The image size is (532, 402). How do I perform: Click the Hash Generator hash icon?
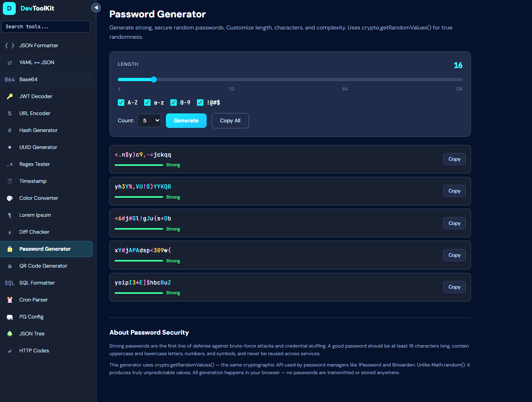click(9, 130)
